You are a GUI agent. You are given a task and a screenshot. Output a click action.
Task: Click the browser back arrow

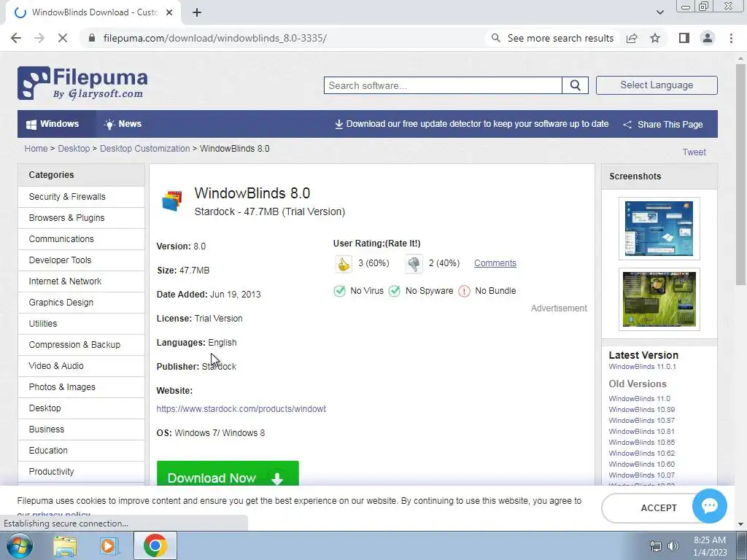coord(16,38)
